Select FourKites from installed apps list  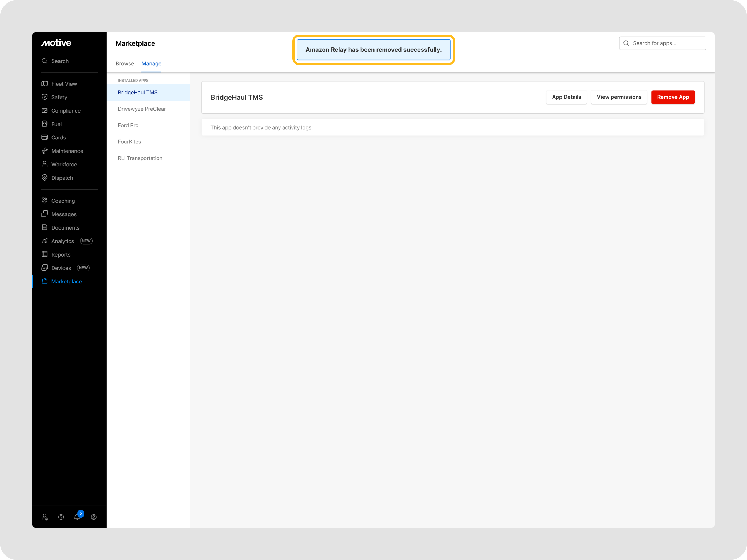[x=129, y=142]
